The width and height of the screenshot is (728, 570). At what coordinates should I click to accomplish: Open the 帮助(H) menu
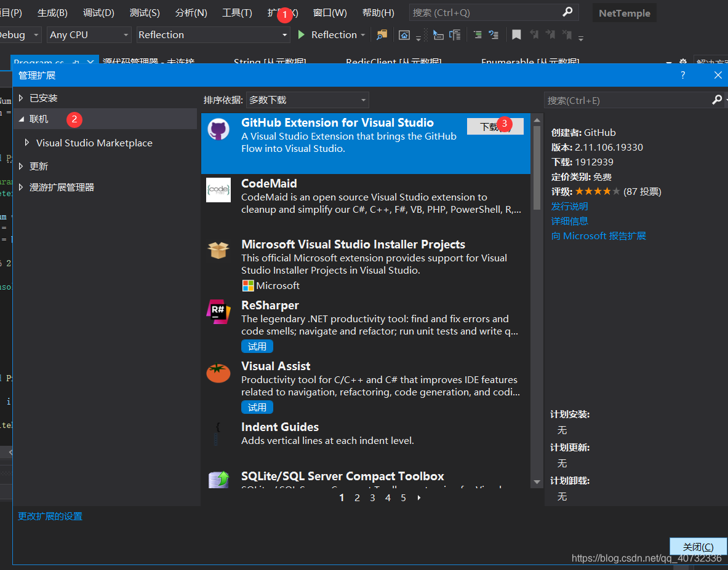pos(378,12)
